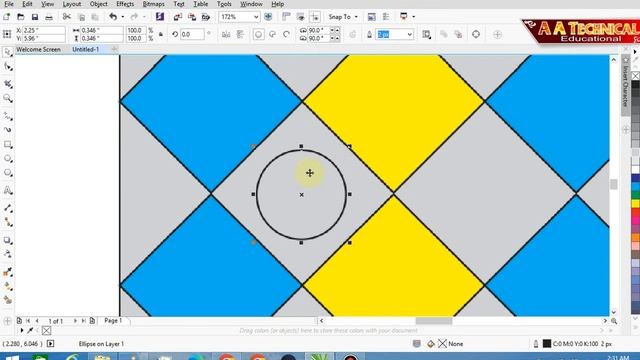
Task: Click the Import icon
Action: pos(178,17)
